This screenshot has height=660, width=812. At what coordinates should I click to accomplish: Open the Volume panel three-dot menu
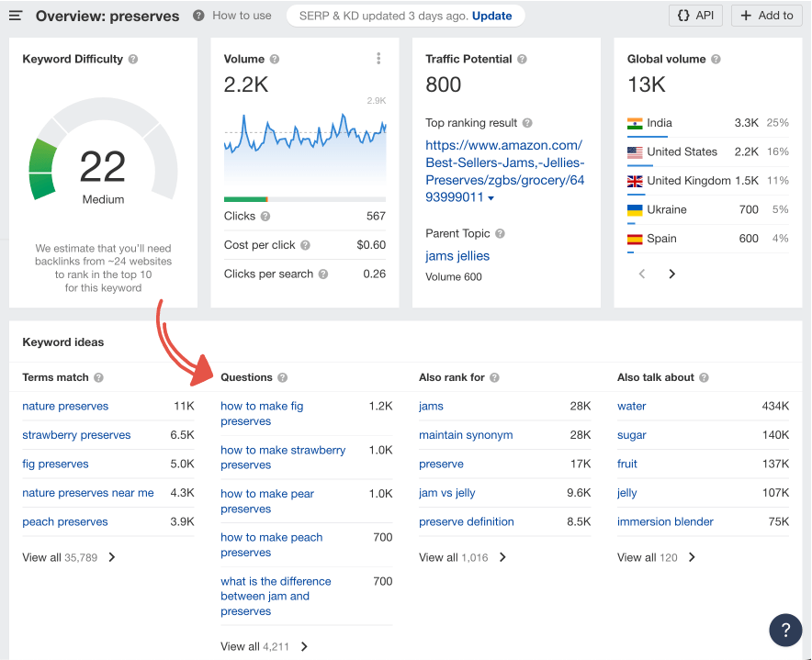point(378,58)
